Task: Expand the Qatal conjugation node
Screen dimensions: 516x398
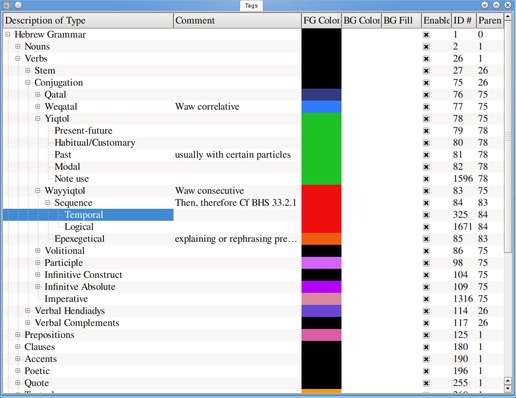Action: [x=38, y=95]
